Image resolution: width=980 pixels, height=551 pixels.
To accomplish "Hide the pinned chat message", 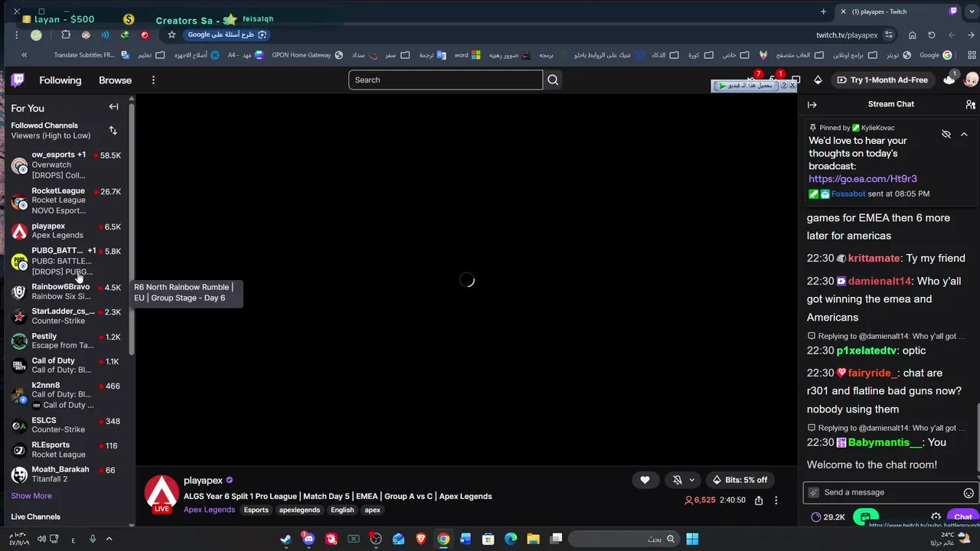I will point(946,134).
